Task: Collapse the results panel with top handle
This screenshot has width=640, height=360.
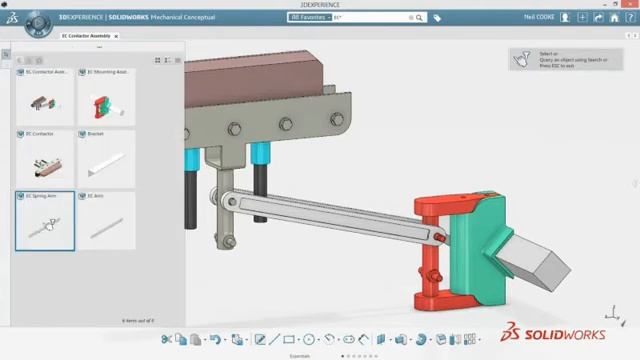Action: coord(99,47)
